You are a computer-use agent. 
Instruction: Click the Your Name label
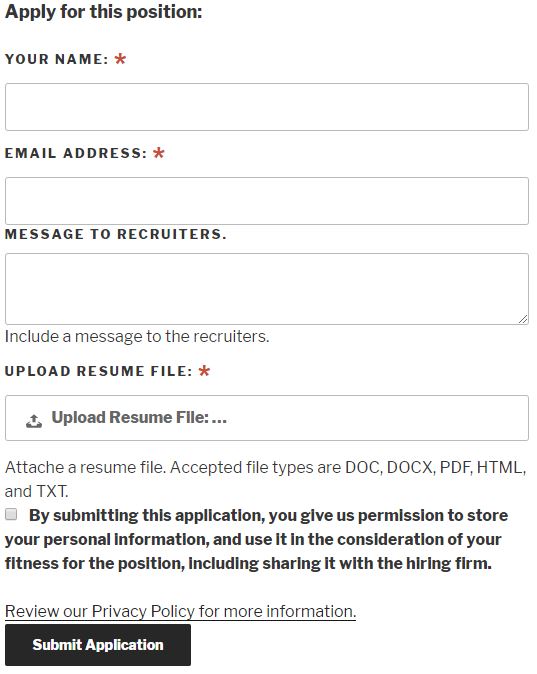coord(57,59)
